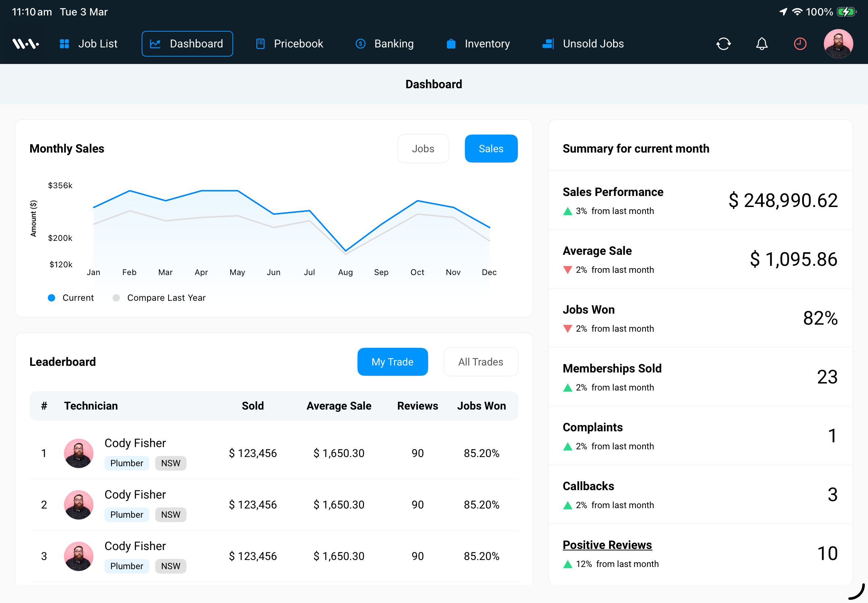Switch Monthly Sales chart to Jobs view
Screen dimensions: 868x603
423,149
